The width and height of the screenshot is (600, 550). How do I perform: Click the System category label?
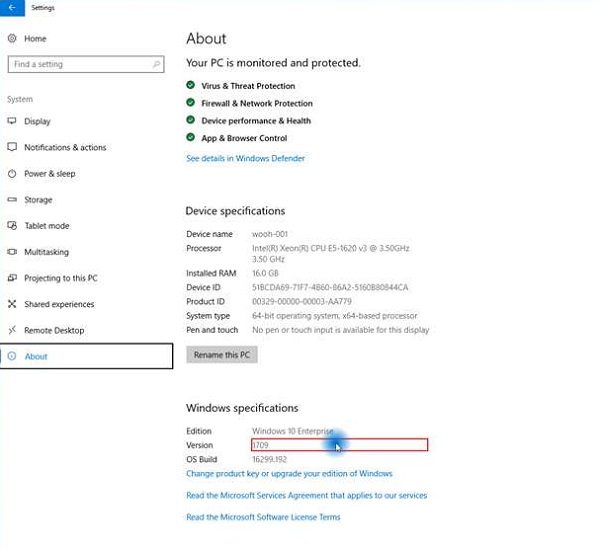(20, 99)
